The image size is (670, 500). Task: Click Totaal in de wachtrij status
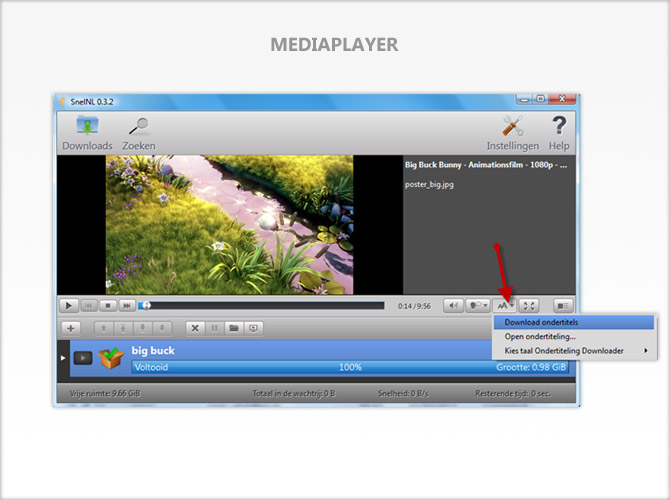(x=294, y=393)
